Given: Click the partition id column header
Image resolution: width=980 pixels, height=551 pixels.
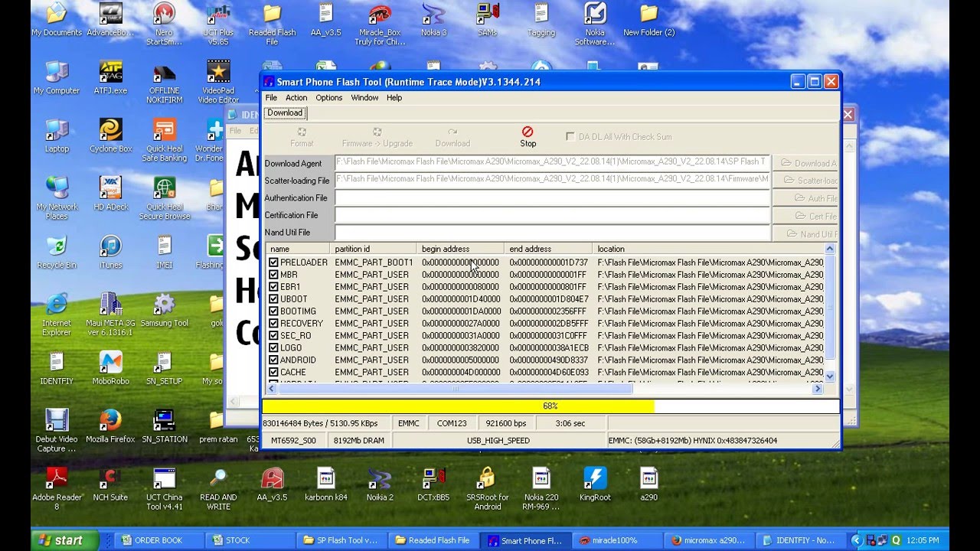Looking at the screenshot, I should tap(374, 249).
